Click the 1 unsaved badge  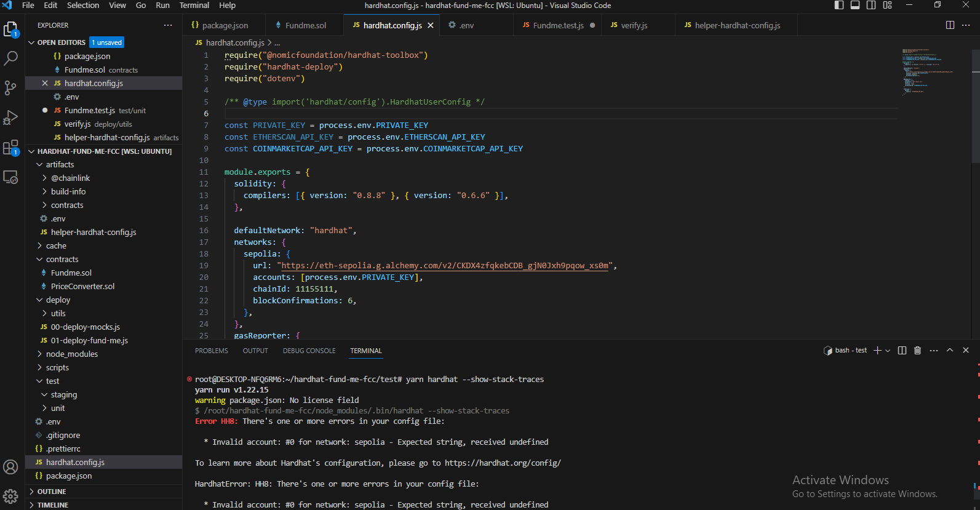click(x=108, y=42)
